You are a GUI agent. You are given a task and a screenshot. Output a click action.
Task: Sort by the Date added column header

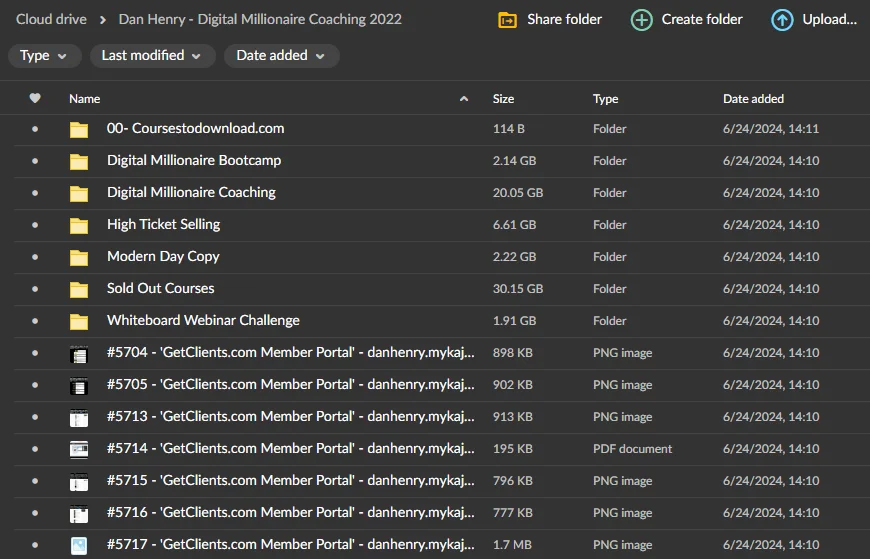753,99
